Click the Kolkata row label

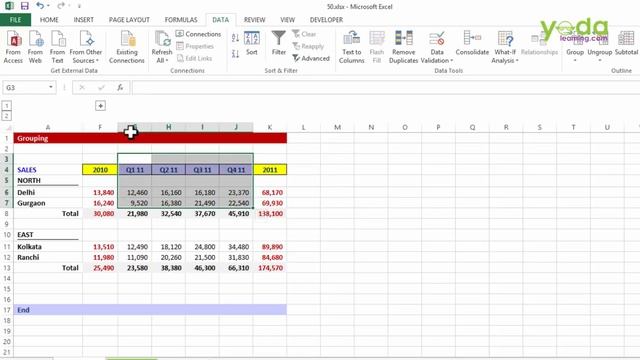point(29,247)
